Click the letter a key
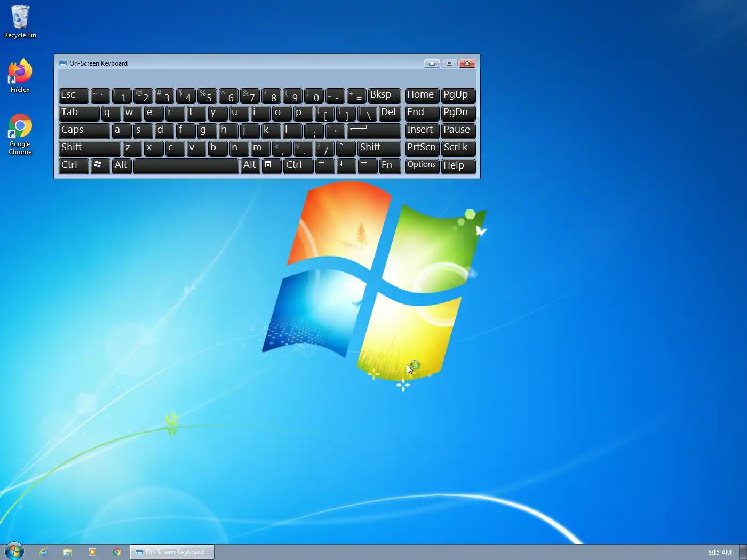The height and width of the screenshot is (560, 747). [122, 131]
